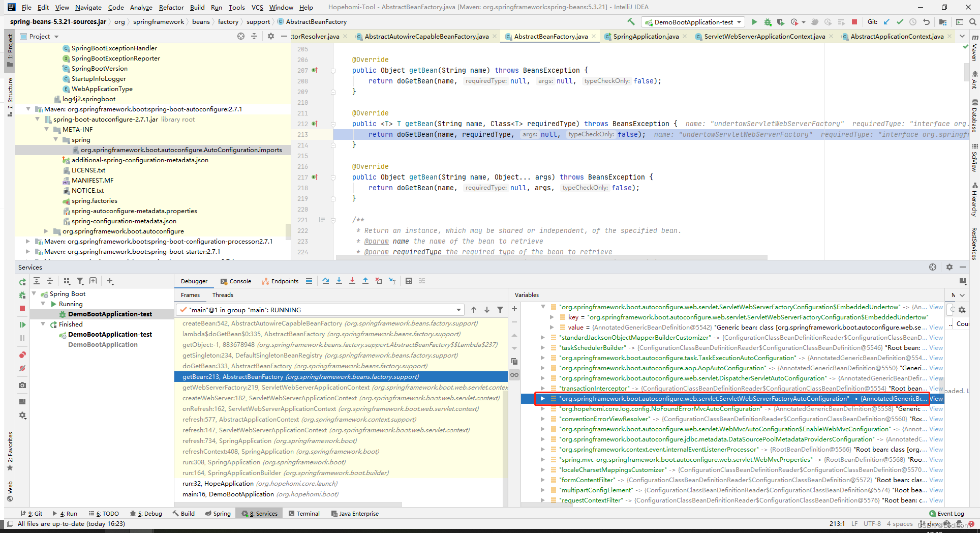Select spring.factories file in project tree
The height and width of the screenshot is (533, 980).
coord(94,200)
